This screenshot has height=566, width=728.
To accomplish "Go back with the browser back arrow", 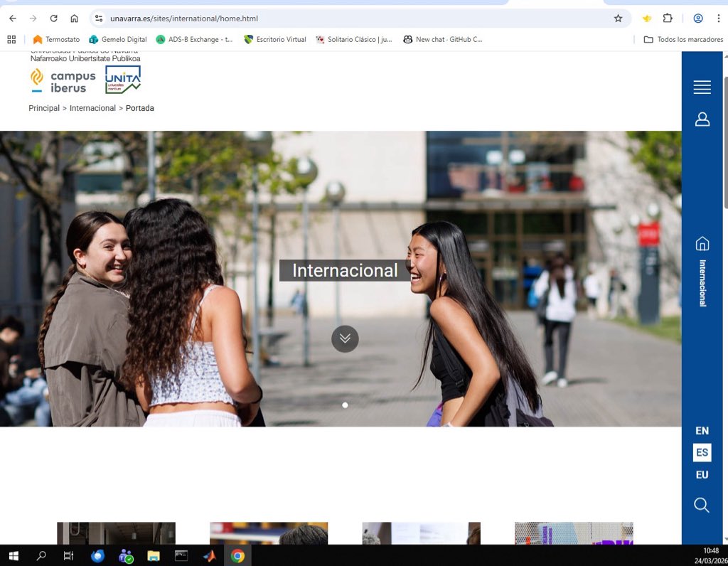I will (13, 18).
